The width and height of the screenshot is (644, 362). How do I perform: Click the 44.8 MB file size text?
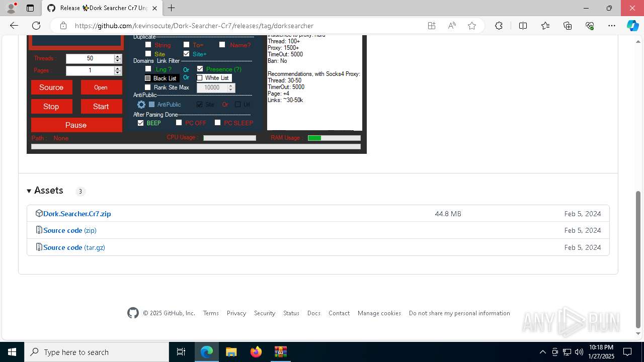click(448, 214)
